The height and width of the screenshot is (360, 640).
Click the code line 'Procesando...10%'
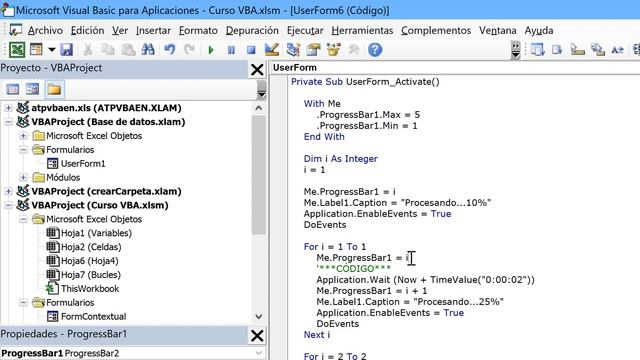point(397,203)
